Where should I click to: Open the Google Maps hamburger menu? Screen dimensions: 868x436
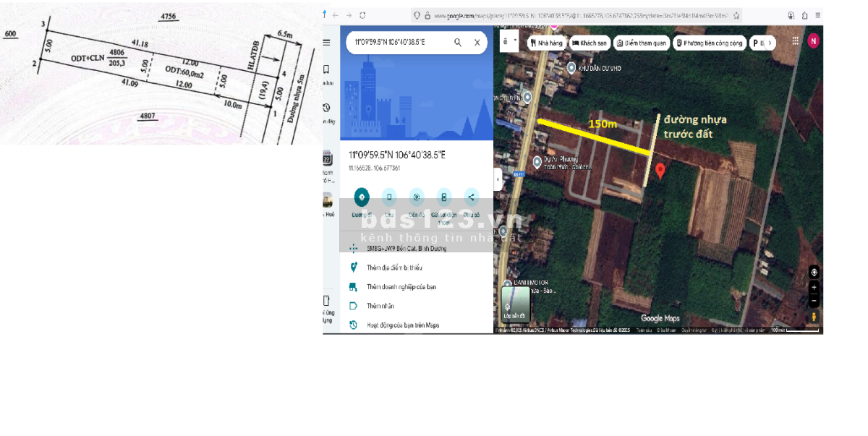click(x=327, y=43)
